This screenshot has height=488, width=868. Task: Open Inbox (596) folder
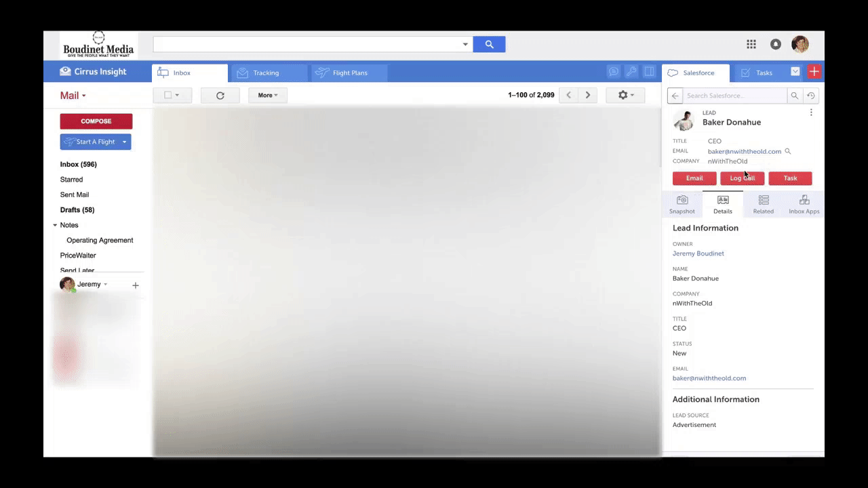(x=79, y=164)
